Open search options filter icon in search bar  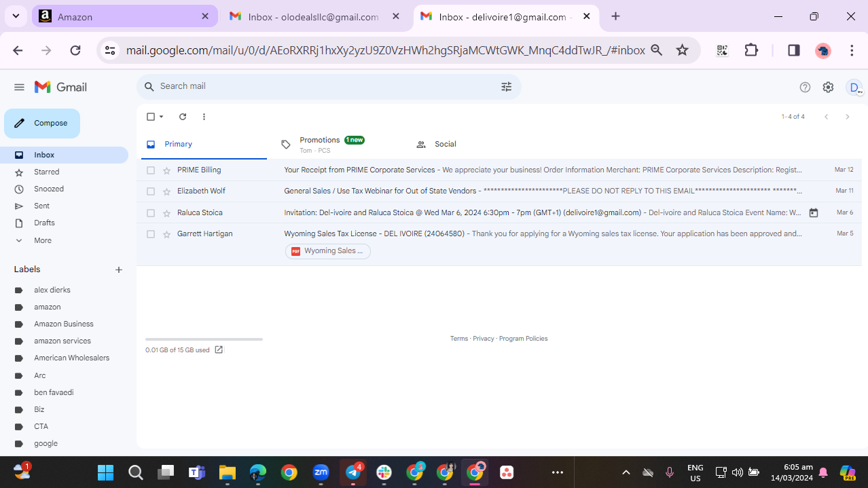[x=506, y=86]
